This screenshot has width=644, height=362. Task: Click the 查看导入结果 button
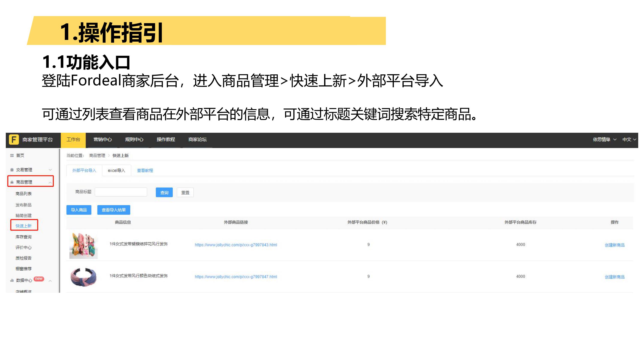pyautogui.click(x=114, y=210)
